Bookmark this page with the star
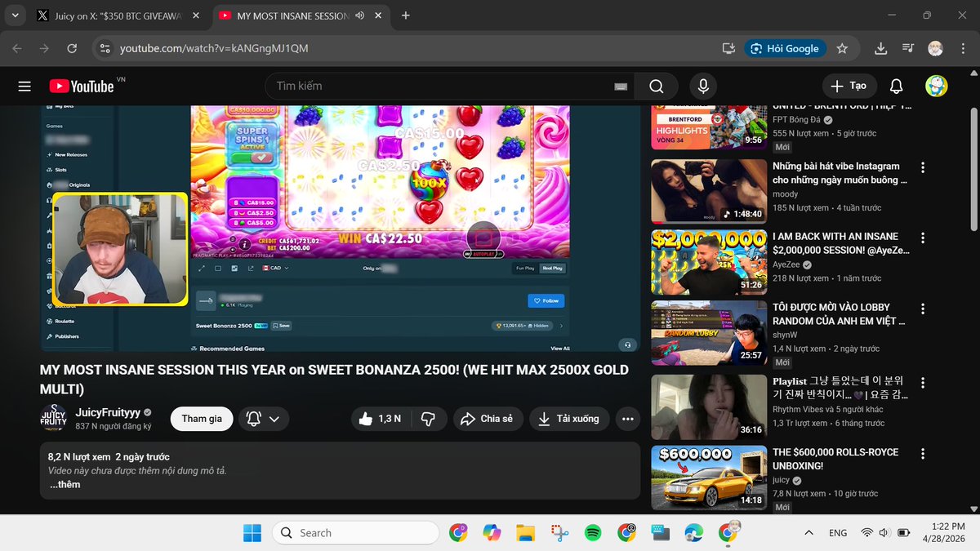The image size is (980, 551). (x=842, y=49)
